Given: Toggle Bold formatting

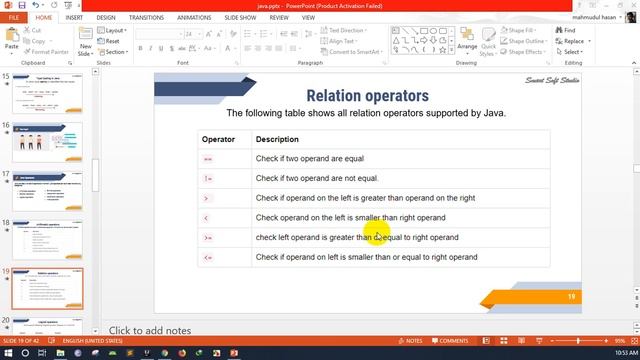Looking at the screenshot, I should tap(140, 49).
